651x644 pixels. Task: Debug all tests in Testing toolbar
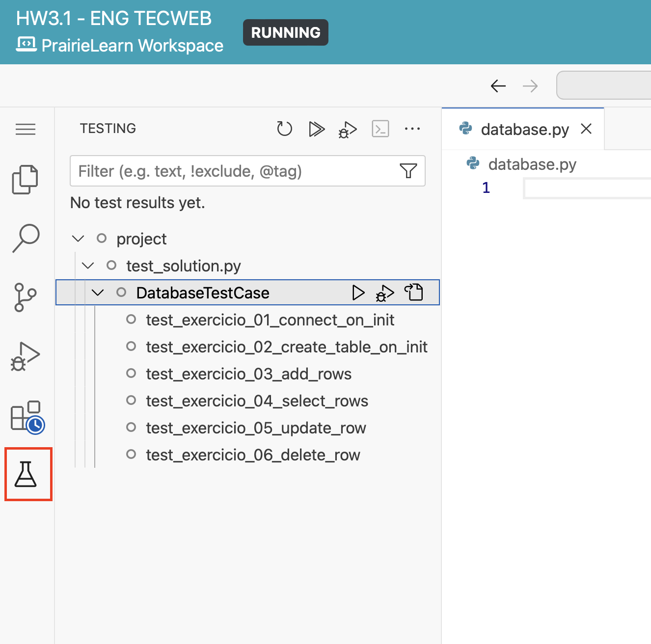pyautogui.click(x=348, y=130)
